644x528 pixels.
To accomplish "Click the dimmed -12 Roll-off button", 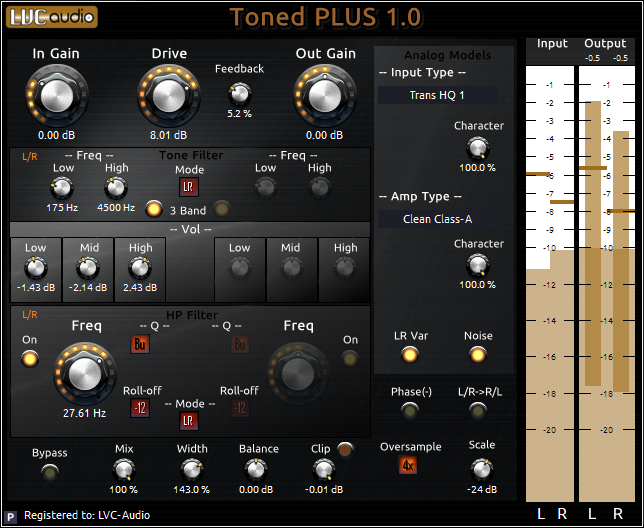I will [x=240, y=408].
